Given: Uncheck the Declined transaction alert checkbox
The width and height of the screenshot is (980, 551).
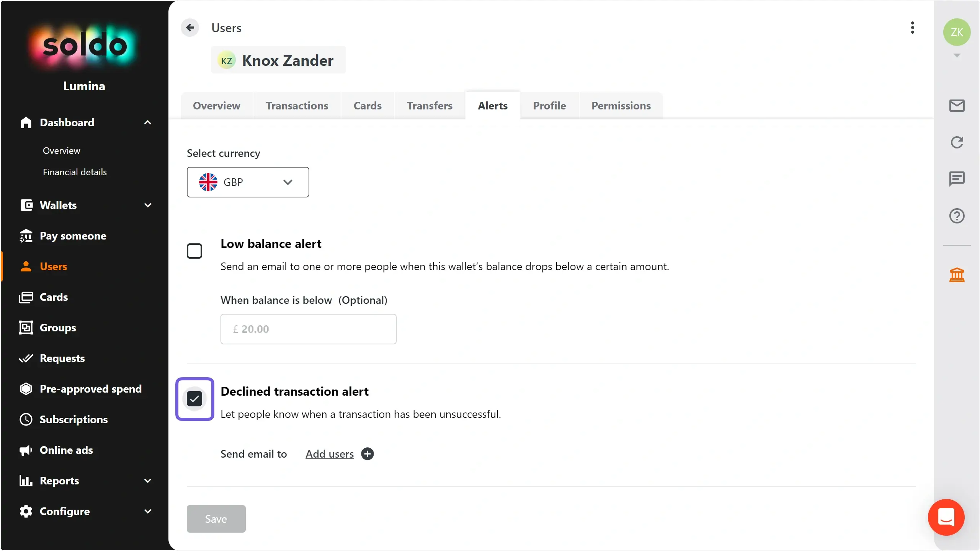Looking at the screenshot, I should point(194,399).
